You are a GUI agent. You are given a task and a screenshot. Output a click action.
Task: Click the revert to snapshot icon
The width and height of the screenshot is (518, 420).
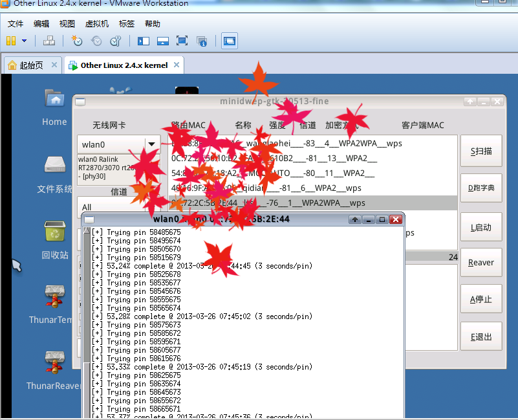point(96,41)
